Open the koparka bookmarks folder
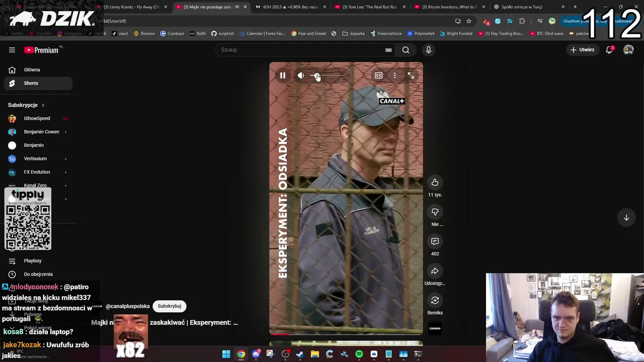This screenshot has width=644, height=362. click(353, 34)
